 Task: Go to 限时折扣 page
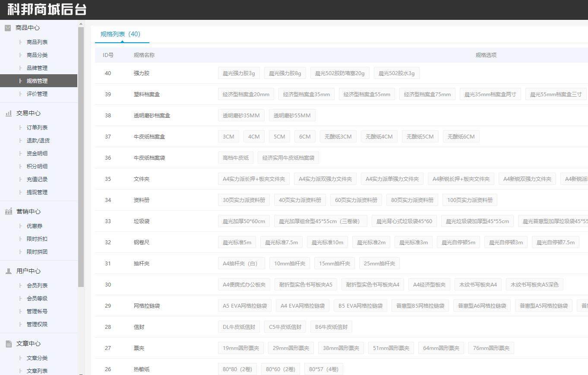tap(37, 239)
